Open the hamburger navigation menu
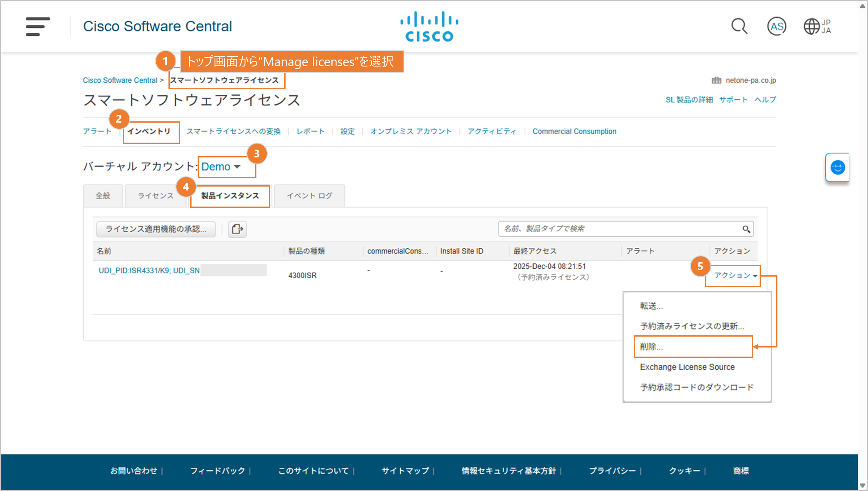 [x=37, y=27]
